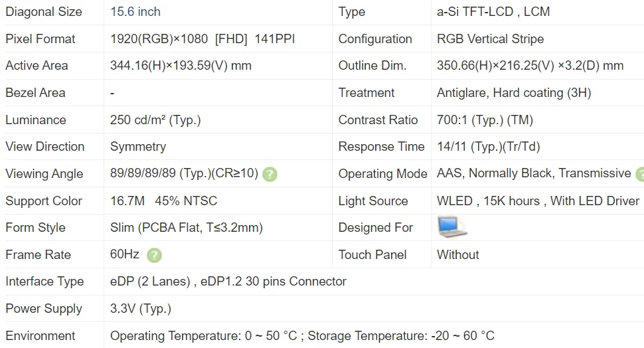Click the help icon next to 60Hz
The height and width of the screenshot is (348, 644).
click(x=154, y=256)
